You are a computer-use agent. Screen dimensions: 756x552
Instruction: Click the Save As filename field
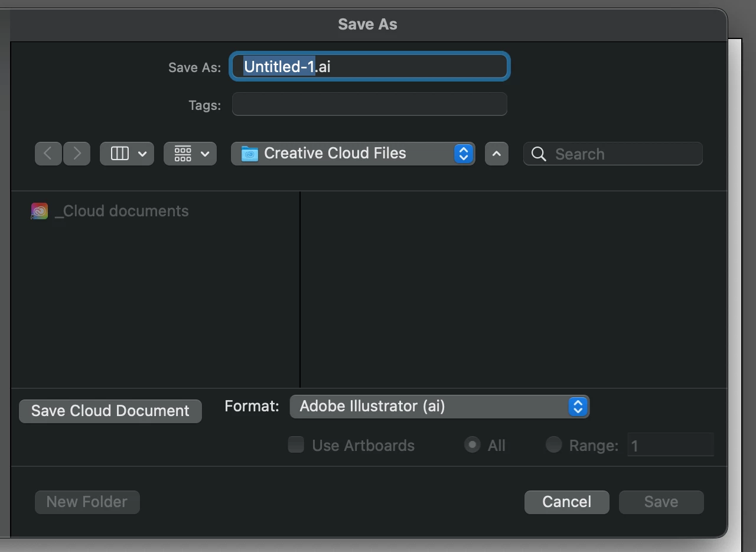tap(369, 66)
